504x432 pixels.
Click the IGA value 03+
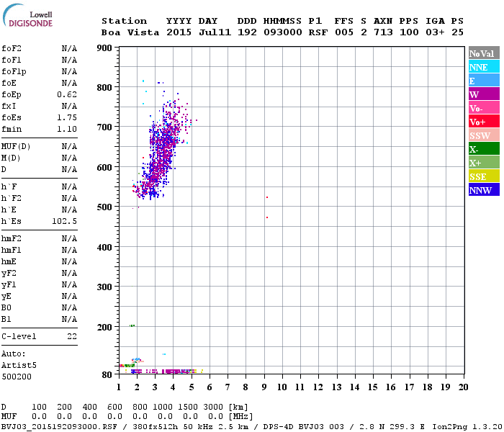(435, 32)
